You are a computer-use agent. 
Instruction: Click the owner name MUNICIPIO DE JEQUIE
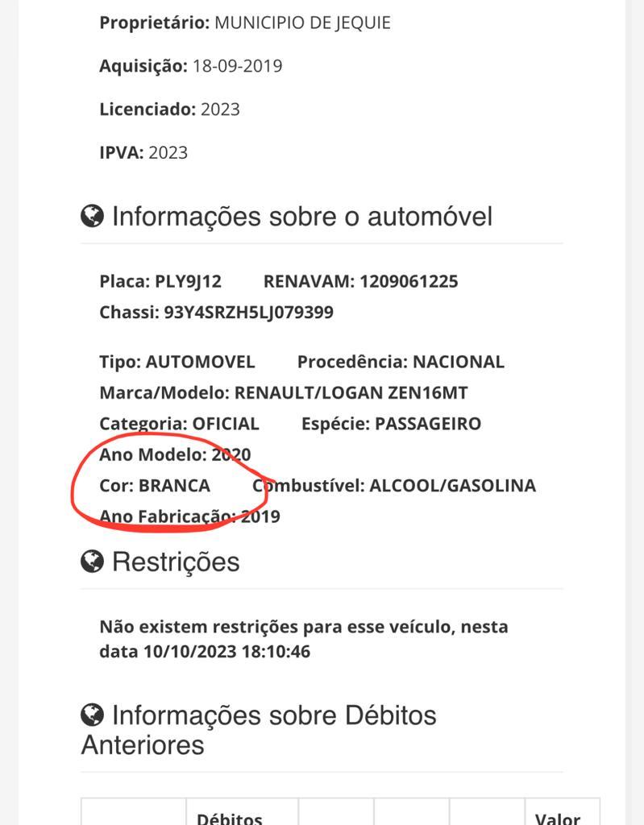[302, 23]
